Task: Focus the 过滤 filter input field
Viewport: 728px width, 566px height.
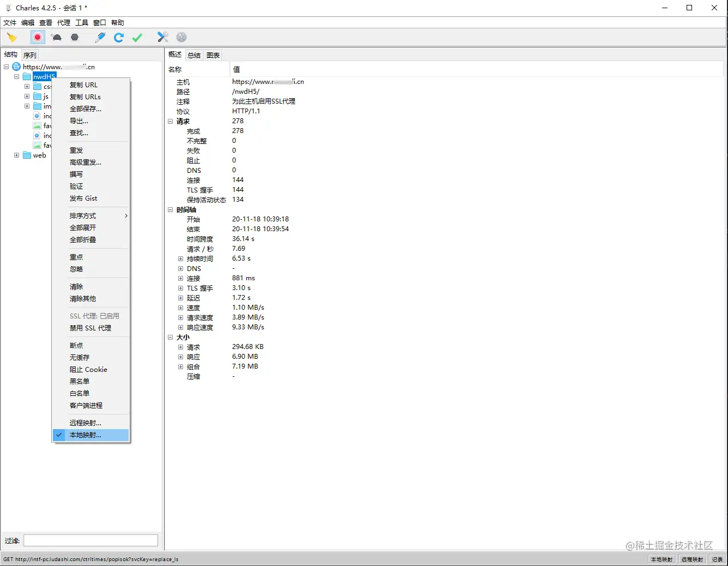Action: coord(90,540)
